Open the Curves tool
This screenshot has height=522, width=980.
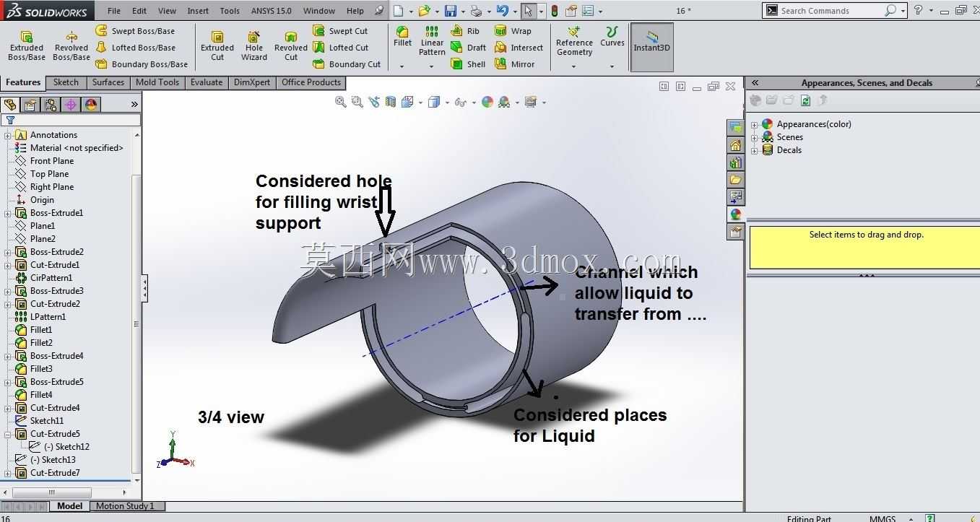pos(612,37)
